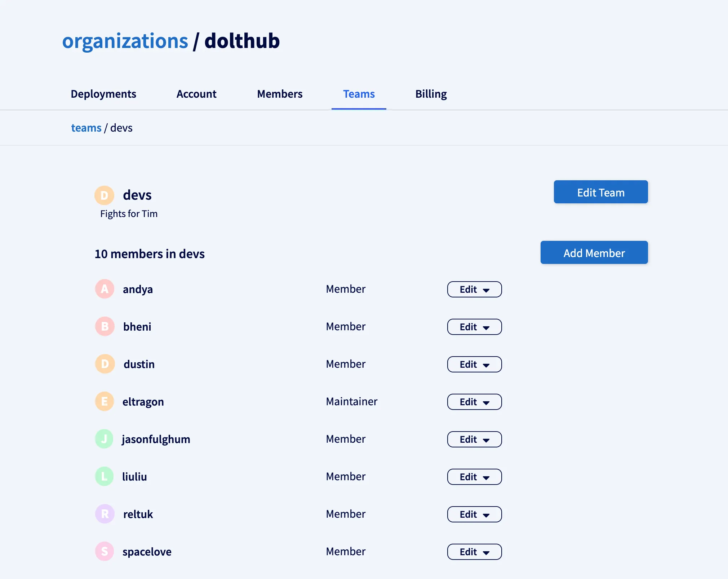Switch to the Billing tab
728x579 pixels.
click(x=431, y=94)
